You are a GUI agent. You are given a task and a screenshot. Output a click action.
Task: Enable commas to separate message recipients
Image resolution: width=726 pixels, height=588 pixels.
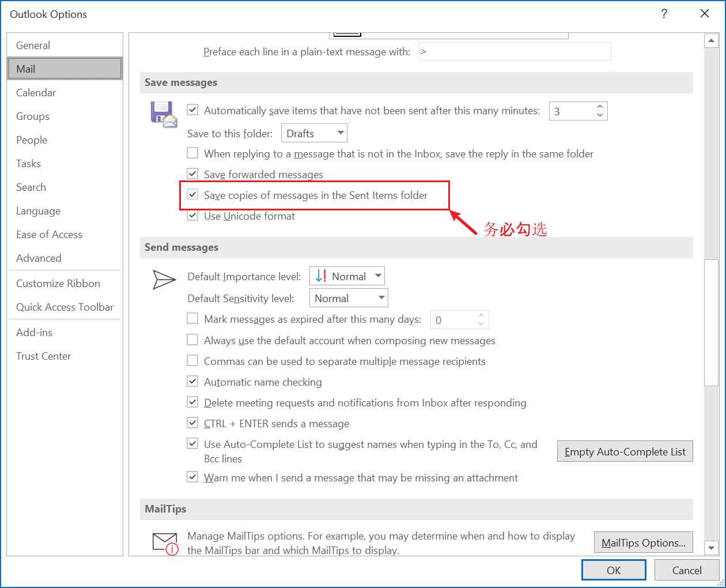192,361
